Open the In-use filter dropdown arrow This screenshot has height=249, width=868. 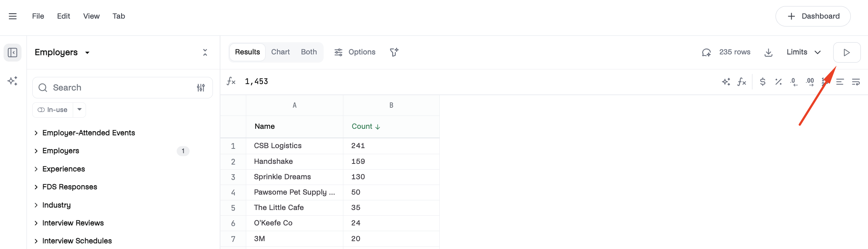[80, 110]
